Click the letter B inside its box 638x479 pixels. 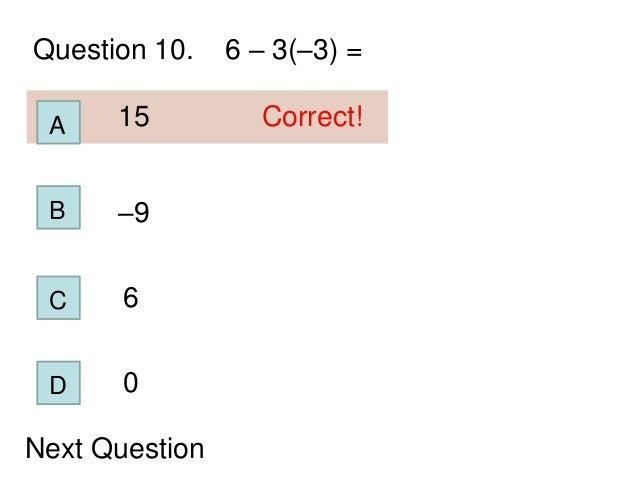(x=57, y=210)
